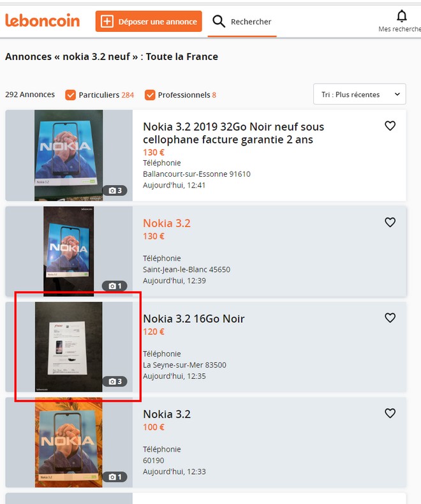The width and height of the screenshot is (421, 504).
Task: Click the photo count badge on first listing
Action: (115, 190)
